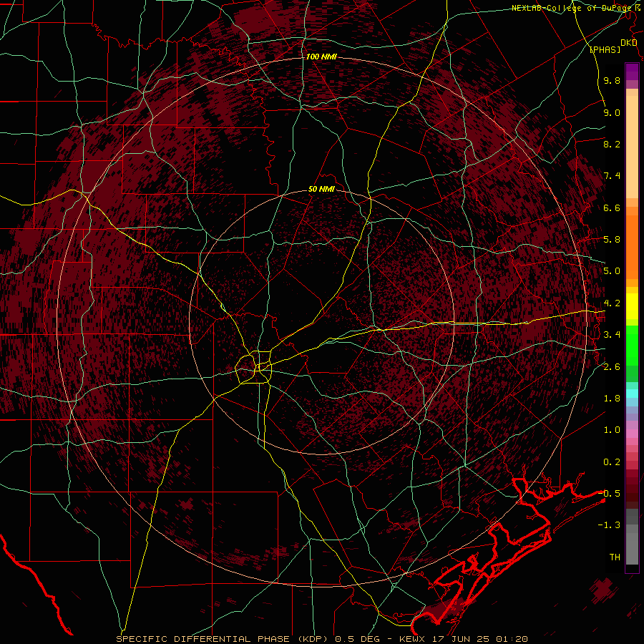The height and width of the screenshot is (644, 644).
Task: Click the 4.2 value on the color scale
Action: point(612,303)
